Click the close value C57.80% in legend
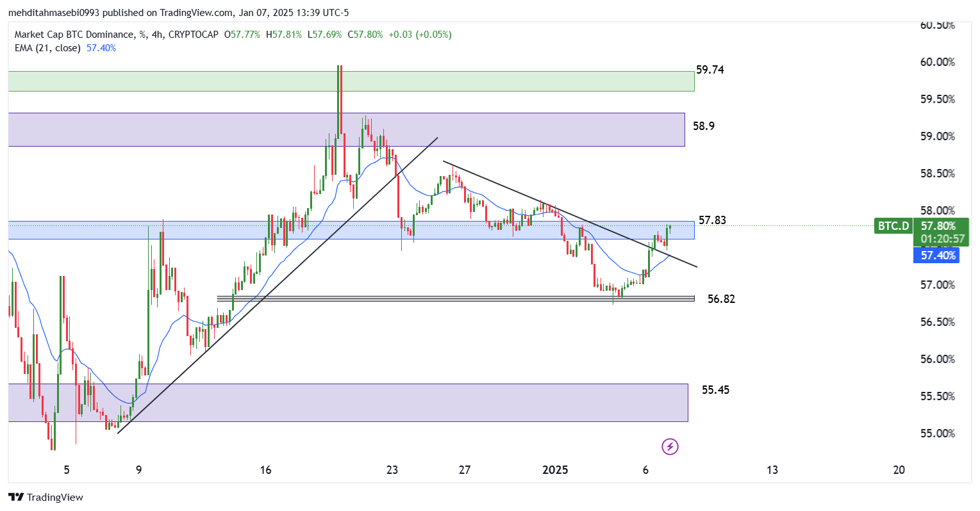 365,35
